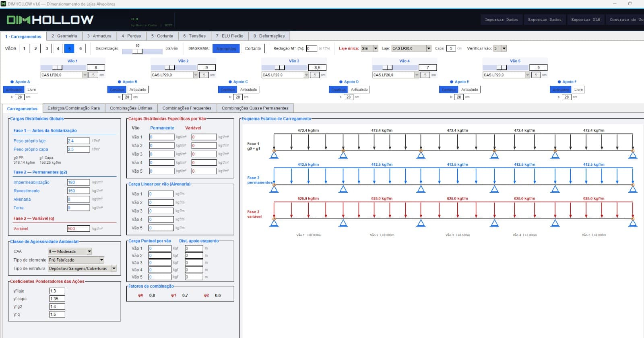Click the Alvenaria global load field
The width and height of the screenshot is (644, 338).
tap(78, 199)
